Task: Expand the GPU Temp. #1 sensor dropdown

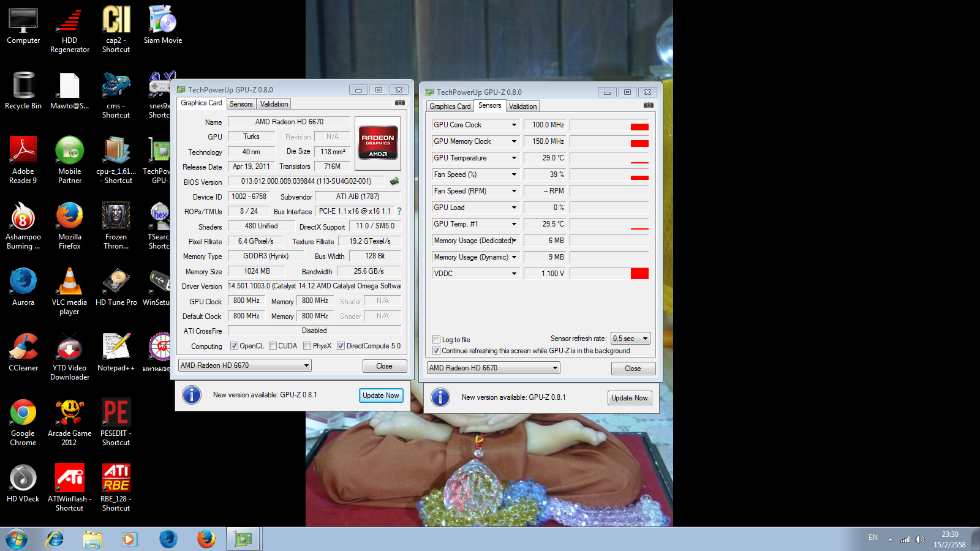Action: point(514,224)
